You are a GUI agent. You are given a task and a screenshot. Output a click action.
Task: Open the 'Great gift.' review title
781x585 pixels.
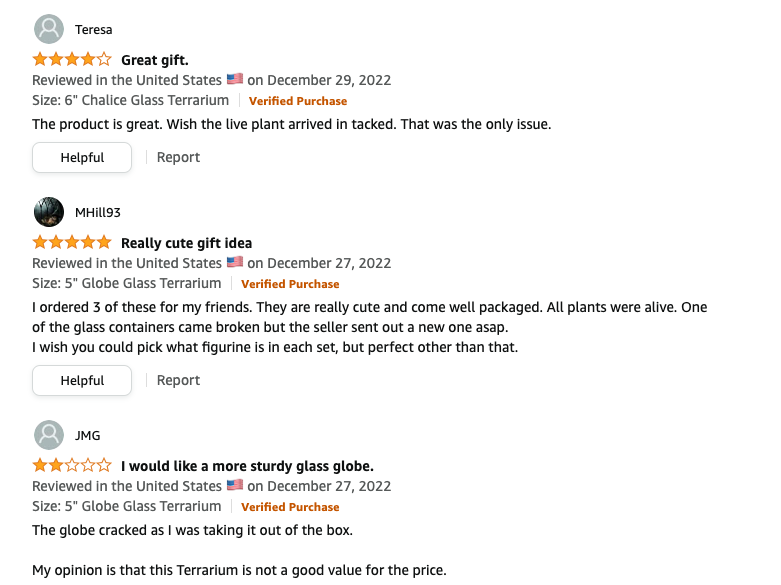(x=155, y=60)
